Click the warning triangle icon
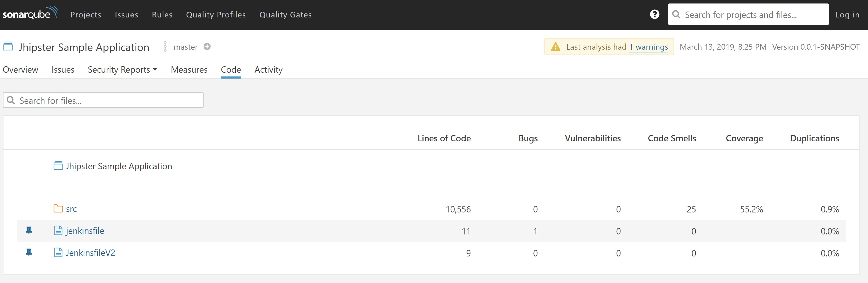Screen dimensions: 868x283 (x=555, y=47)
